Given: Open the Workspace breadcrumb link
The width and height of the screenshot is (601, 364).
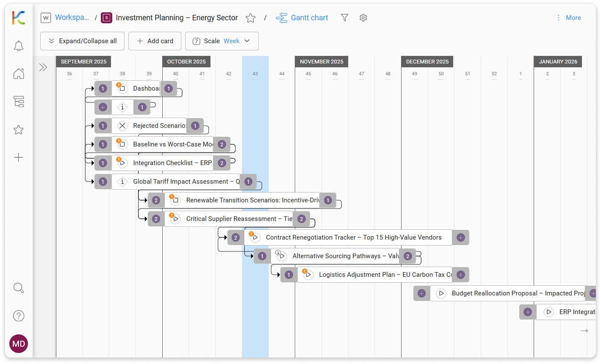Looking at the screenshot, I should (72, 18).
